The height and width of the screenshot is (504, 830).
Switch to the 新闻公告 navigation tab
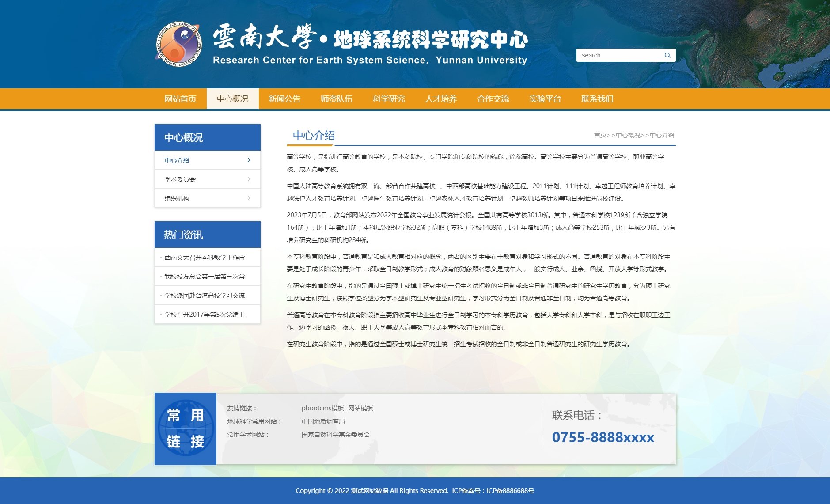[x=284, y=99]
